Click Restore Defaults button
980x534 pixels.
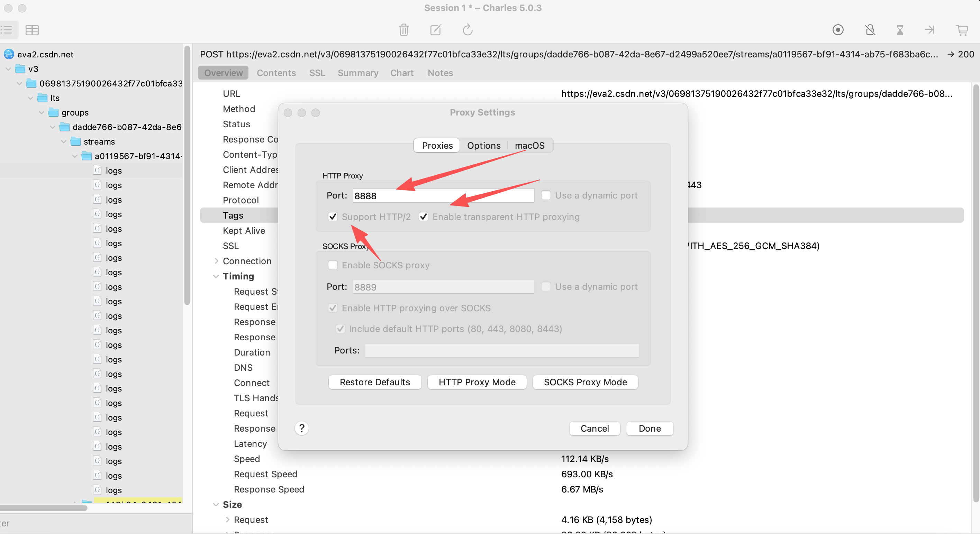click(x=375, y=382)
